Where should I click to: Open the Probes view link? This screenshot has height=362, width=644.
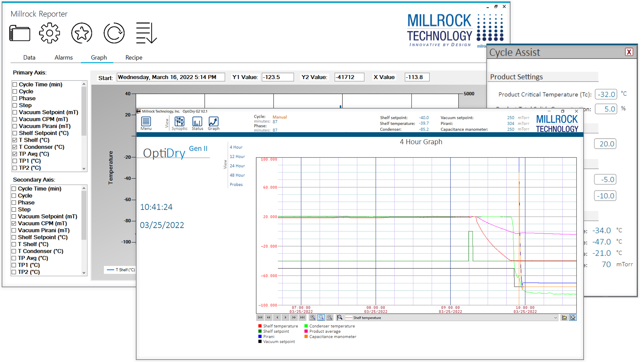pyautogui.click(x=236, y=185)
